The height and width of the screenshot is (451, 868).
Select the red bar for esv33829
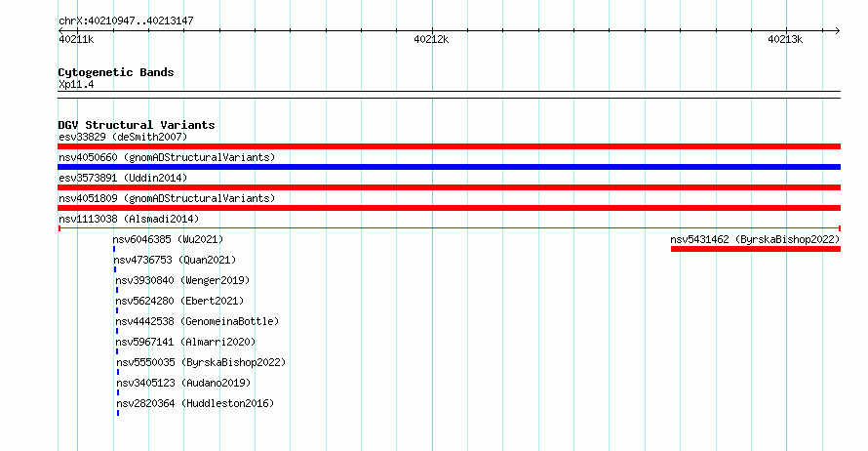pyautogui.click(x=449, y=146)
